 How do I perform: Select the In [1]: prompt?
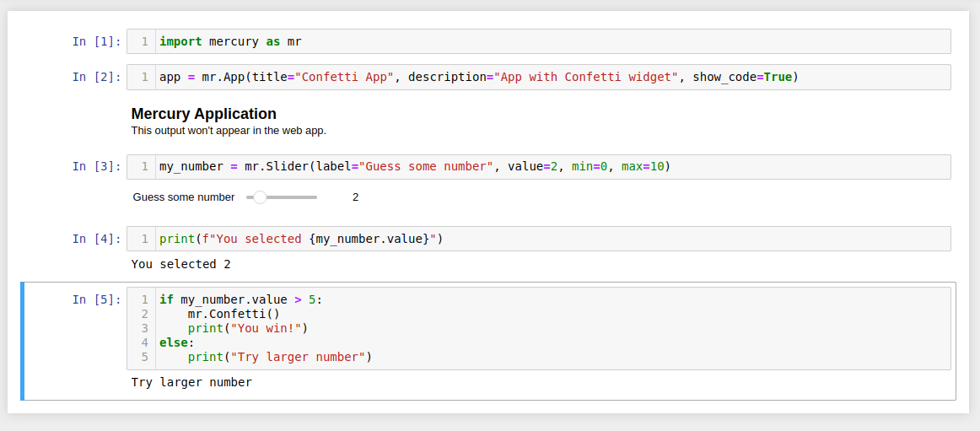[x=97, y=42]
